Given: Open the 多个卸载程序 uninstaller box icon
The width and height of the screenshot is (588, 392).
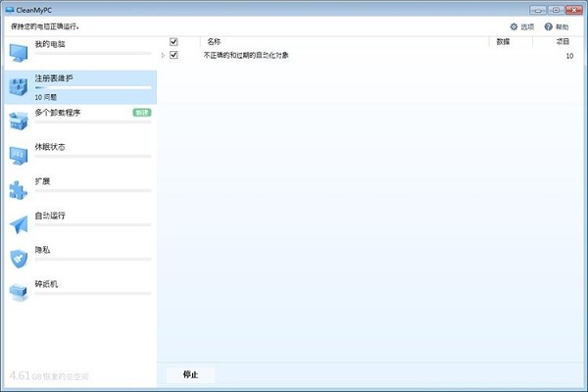Looking at the screenshot, I should click(x=19, y=120).
